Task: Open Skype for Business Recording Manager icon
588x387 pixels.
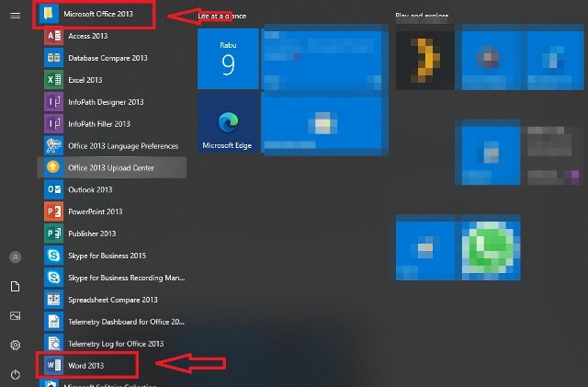Action: point(53,278)
